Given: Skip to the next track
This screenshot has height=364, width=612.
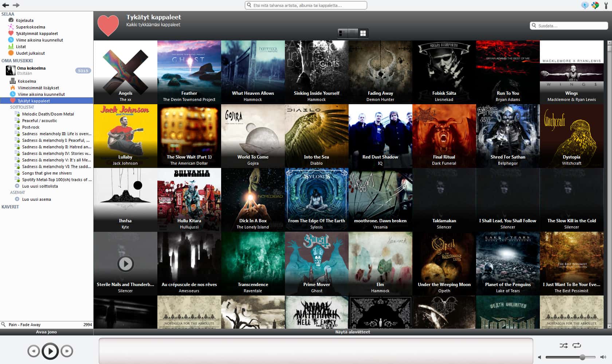Looking at the screenshot, I should pos(67,351).
